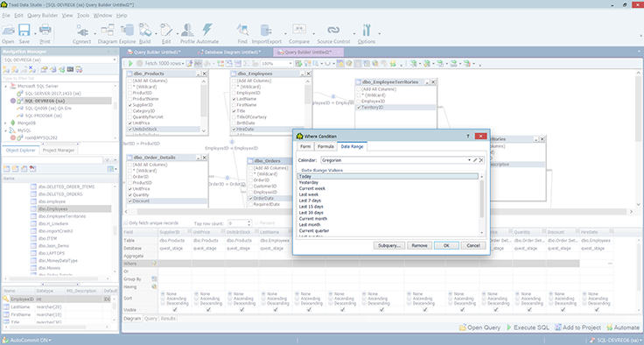Image resolution: width=644 pixels, height=345 pixels.
Task: Cancel the Where Condition dialog
Action: coord(473,245)
